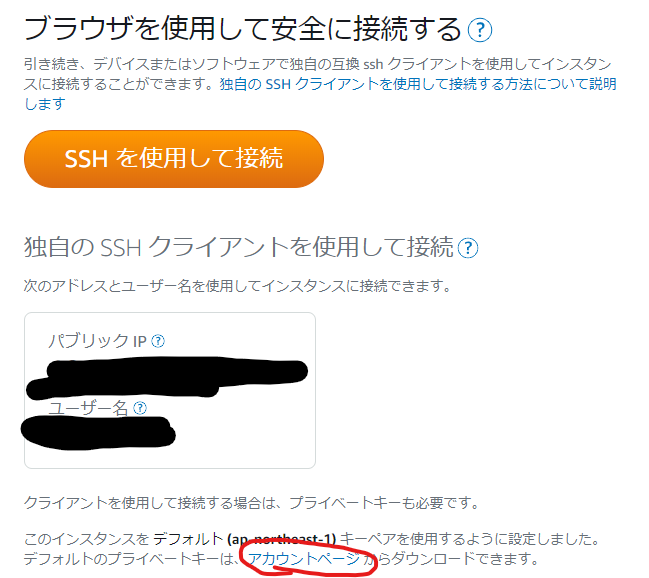The width and height of the screenshot is (649, 578).
Task: Click the orange SSH を使用して接続 button
Action: point(174,159)
